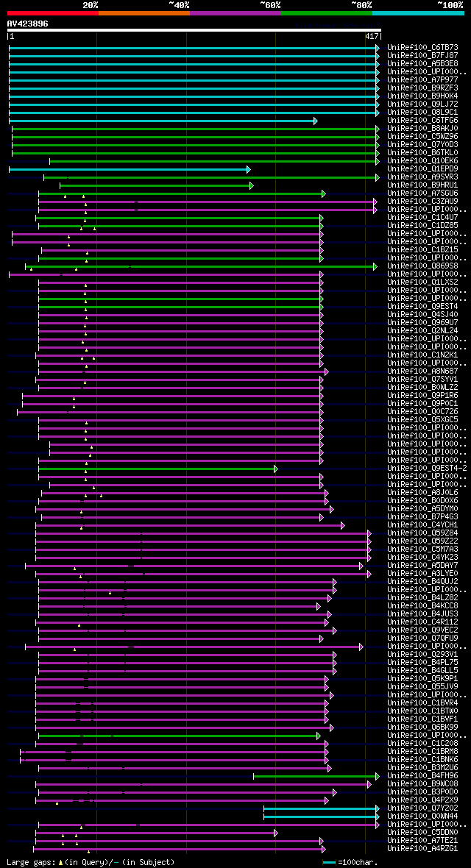471x868 pixels.
Task: Click the UniRef100_C1N2K1 hit
Action: [x=422, y=355]
